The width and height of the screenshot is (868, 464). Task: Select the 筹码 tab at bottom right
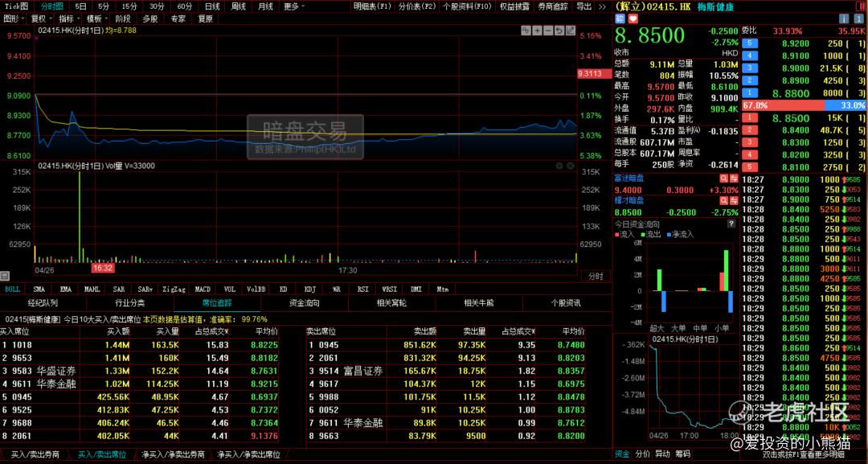click(x=682, y=454)
